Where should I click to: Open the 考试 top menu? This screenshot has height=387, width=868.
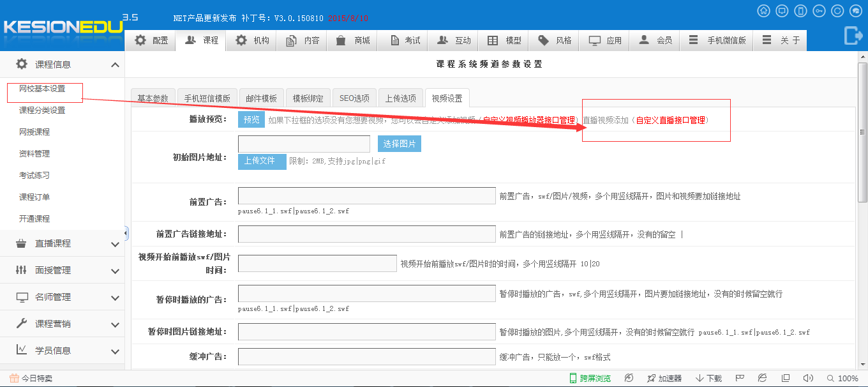[405, 40]
